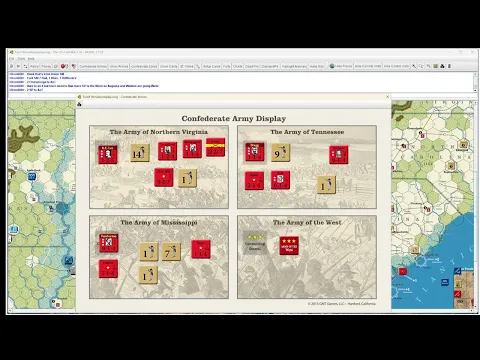Click the Army of Northern Virginia heading

click(159, 132)
